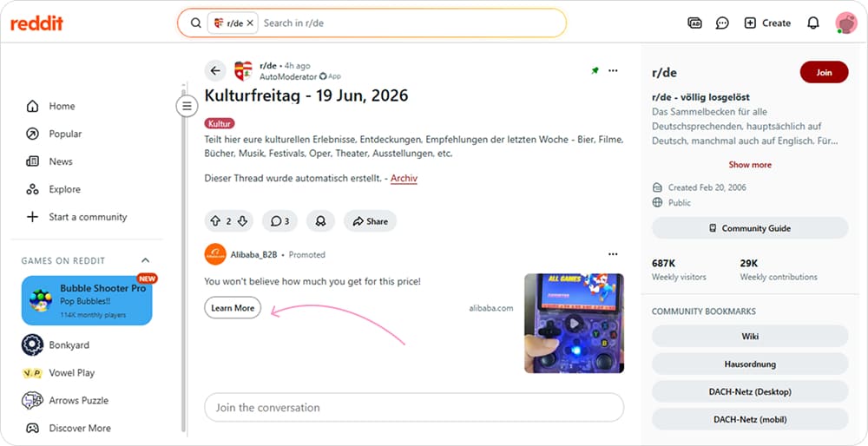Open the 3 comments button
The height and width of the screenshot is (446, 868).
(x=279, y=221)
